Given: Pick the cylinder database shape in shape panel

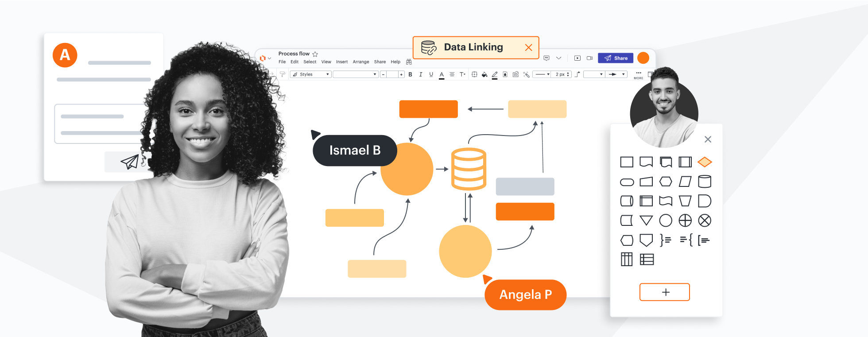Looking at the screenshot, I should click(704, 182).
